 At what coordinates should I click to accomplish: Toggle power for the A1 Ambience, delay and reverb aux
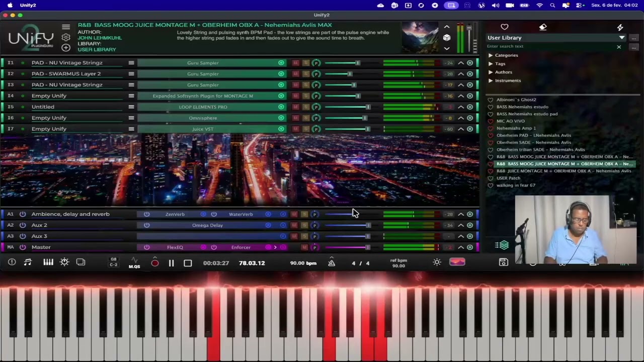click(23, 214)
